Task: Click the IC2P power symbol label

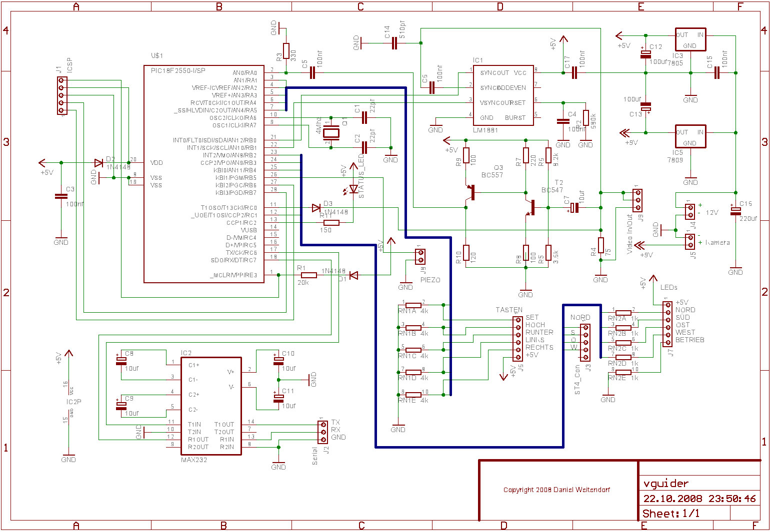Action: (73, 402)
